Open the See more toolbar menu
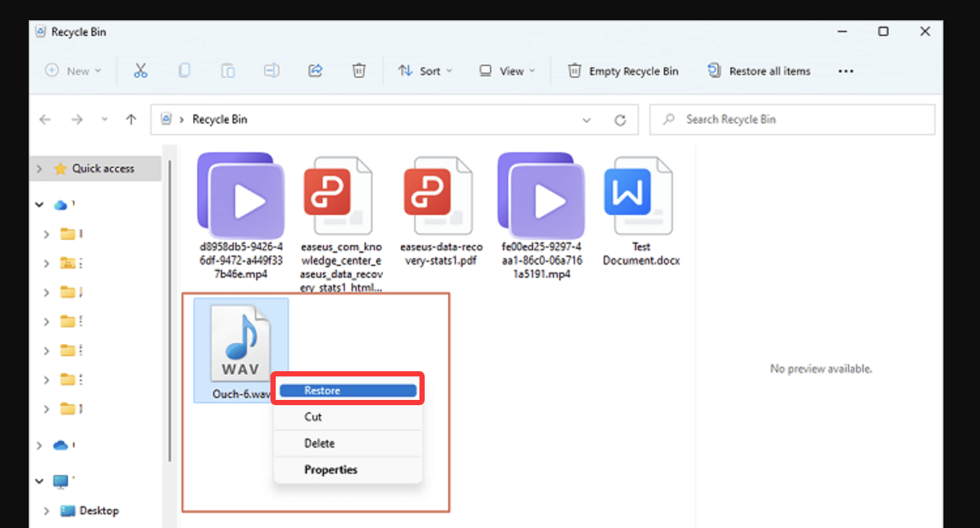The height and width of the screenshot is (528, 980). pyautogui.click(x=845, y=71)
